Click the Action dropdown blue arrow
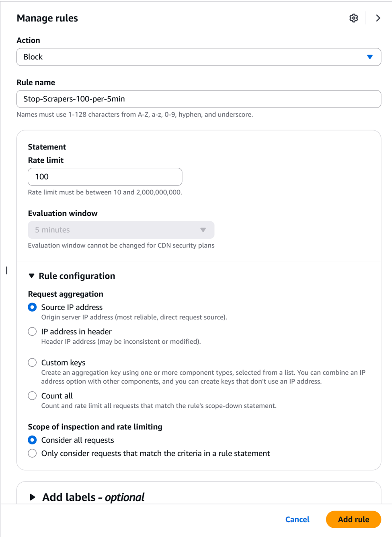 tap(370, 57)
